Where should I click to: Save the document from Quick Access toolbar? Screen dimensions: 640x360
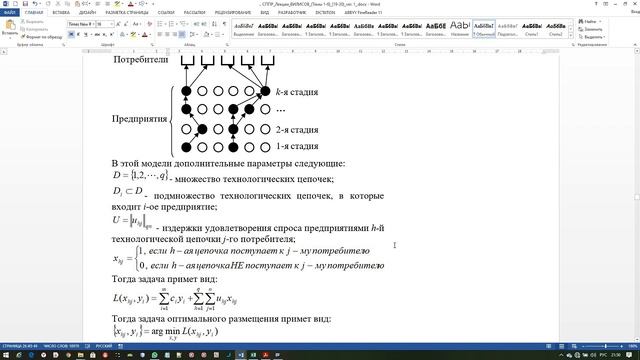point(25,4)
